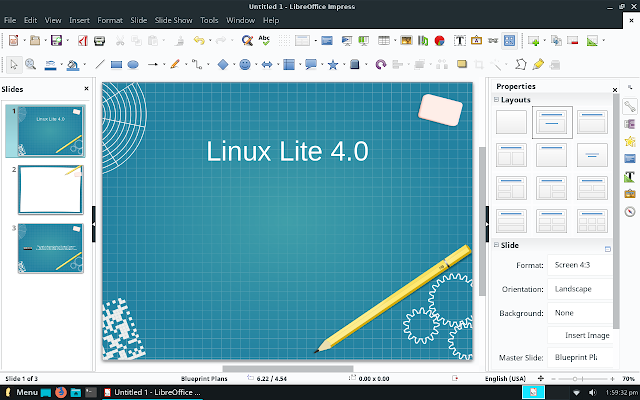Select the Rectangle shape tool
Image resolution: width=640 pixels, height=400 pixels.
pyautogui.click(x=116, y=64)
